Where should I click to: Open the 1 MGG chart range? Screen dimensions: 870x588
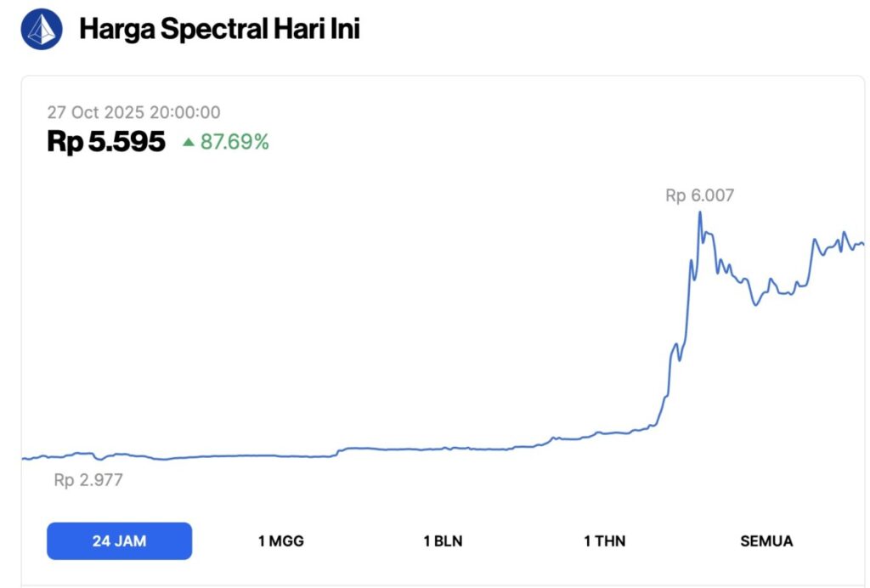(280, 540)
